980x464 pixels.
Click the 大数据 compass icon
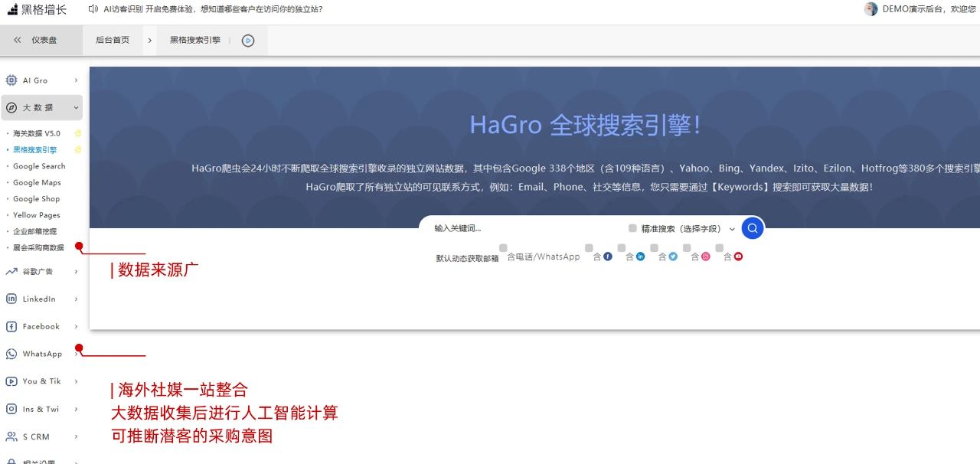[x=11, y=108]
